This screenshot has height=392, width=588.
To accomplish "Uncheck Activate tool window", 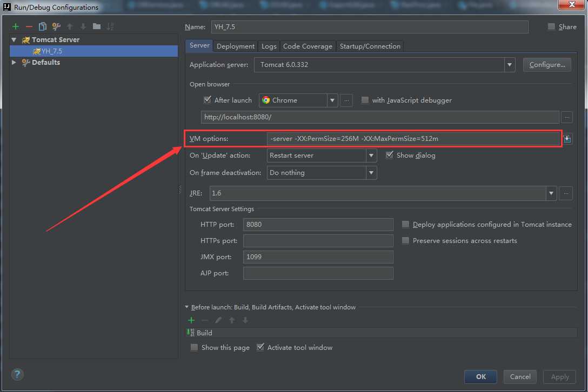I will tap(260, 347).
